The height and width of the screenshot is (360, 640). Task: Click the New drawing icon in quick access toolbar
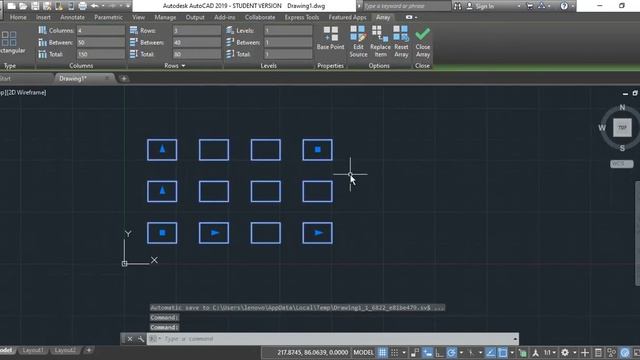(x=11, y=6)
